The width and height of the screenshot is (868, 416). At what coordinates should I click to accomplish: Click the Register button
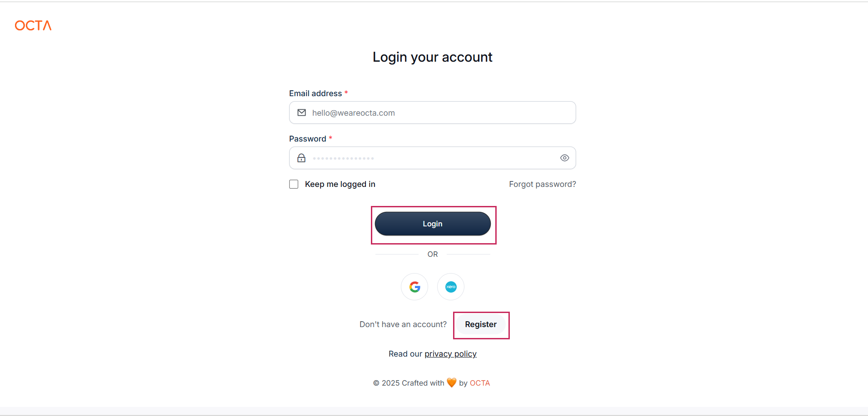click(x=481, y=325)
